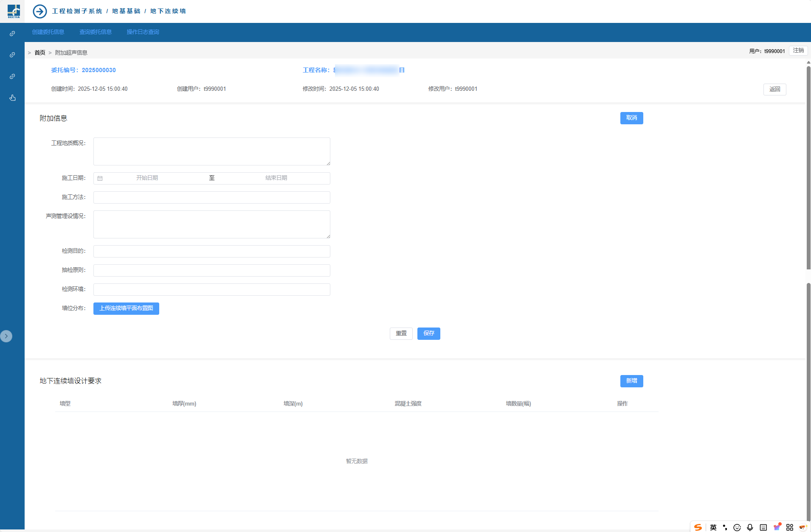Open the 结束日期 date picker
The width and height of the screenshot is (811, 532).
pos(276,178)
